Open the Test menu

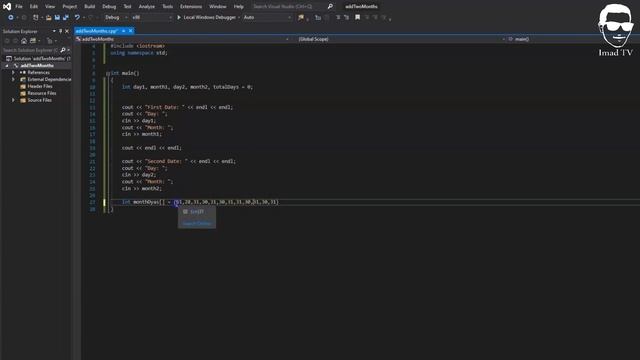point(127,7)
